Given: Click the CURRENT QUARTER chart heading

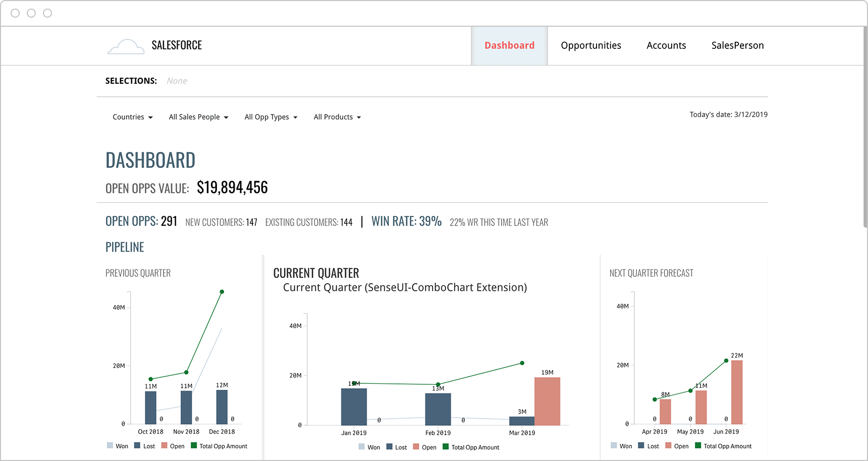Looking at the screenshot, I should [316, 273].
